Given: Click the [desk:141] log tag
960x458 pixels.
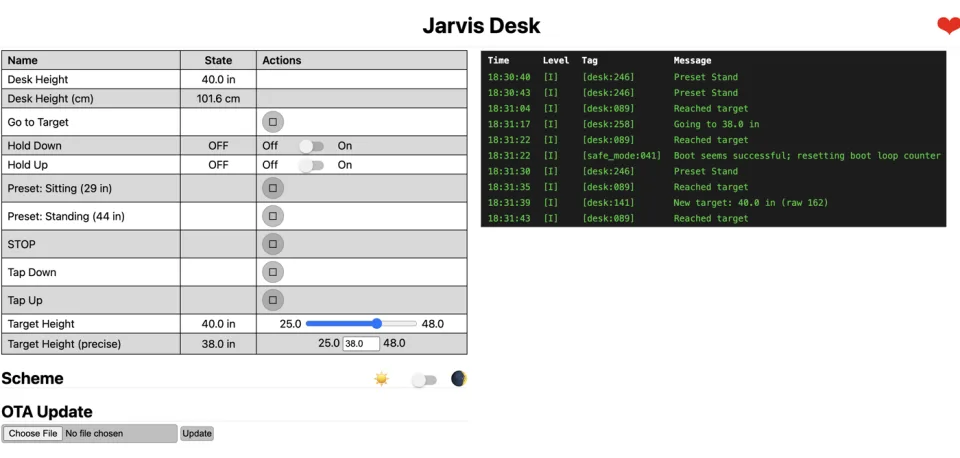Looking at the screenshot, I should (608, 203).
